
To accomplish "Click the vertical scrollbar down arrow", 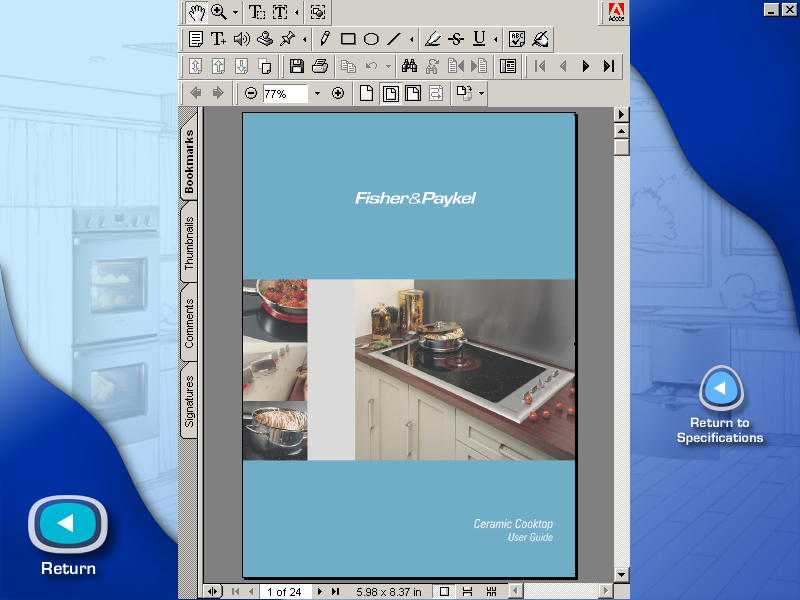I will coord(621,575).
